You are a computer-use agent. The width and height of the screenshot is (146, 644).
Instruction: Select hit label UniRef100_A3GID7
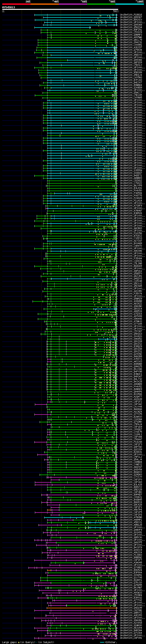pos(131,48)
